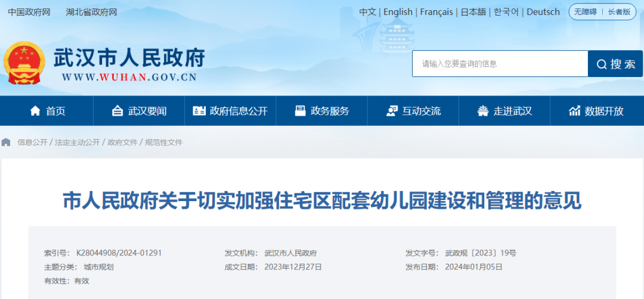Screen dimensions: 644x299
Task: Click 规范性文件 breadcrumb link
Action: click(163, 142)
